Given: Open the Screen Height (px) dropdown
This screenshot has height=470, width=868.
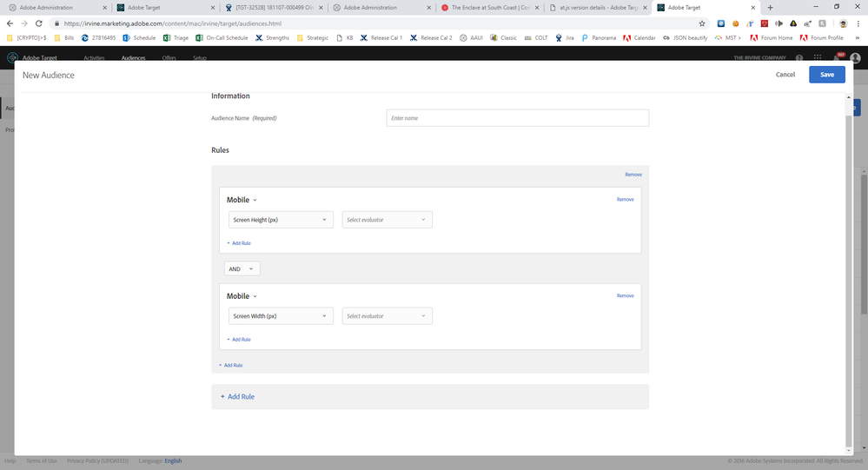Looking at the screenshot, I should (281, 220).
